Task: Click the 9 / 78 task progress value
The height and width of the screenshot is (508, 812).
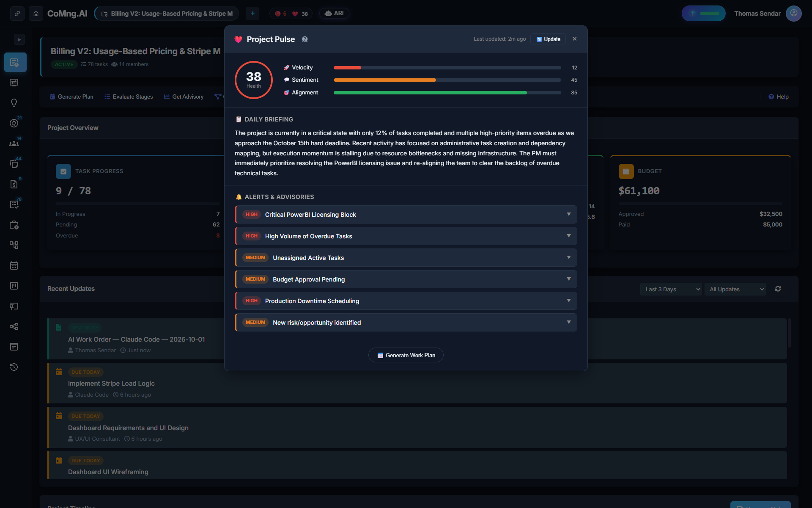Action: (x=73, y=191)
